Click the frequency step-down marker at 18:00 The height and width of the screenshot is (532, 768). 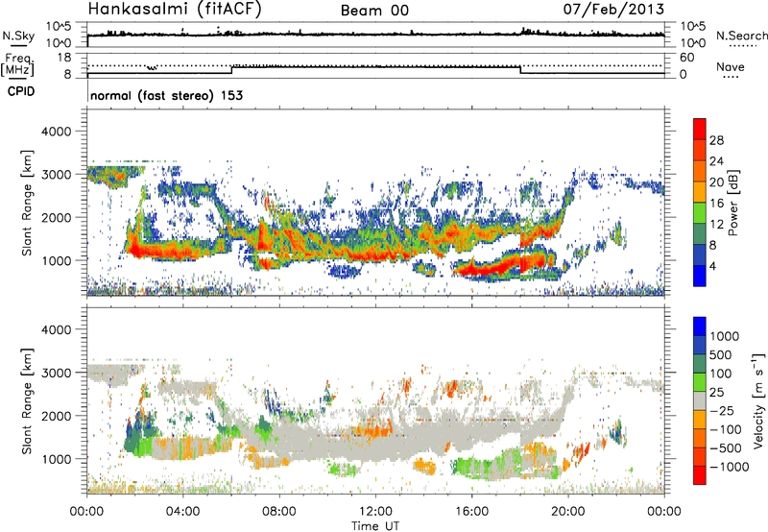520,69
